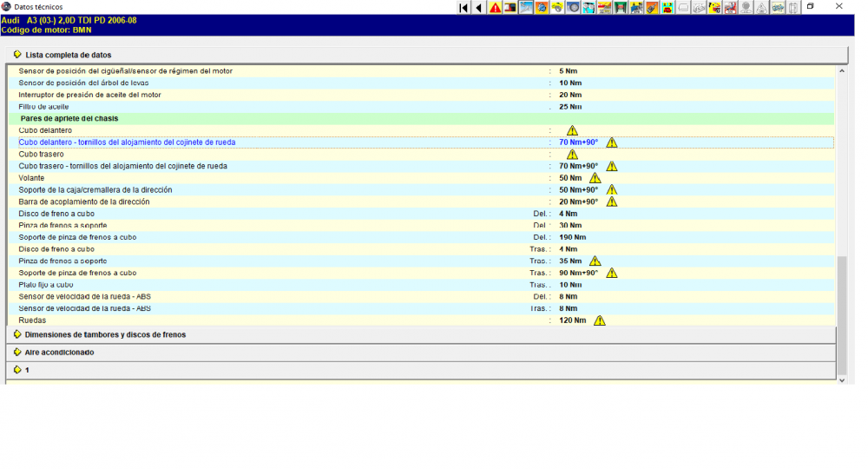Image resolution: width=868 pixels, height=469 pixels.
Task: Open warning for Barra de acoplamiento 20 Nm+90°
Action: coord(611,201)
